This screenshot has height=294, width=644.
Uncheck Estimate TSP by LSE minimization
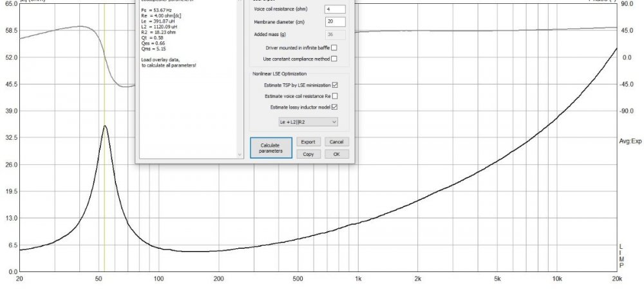[335, 85]
